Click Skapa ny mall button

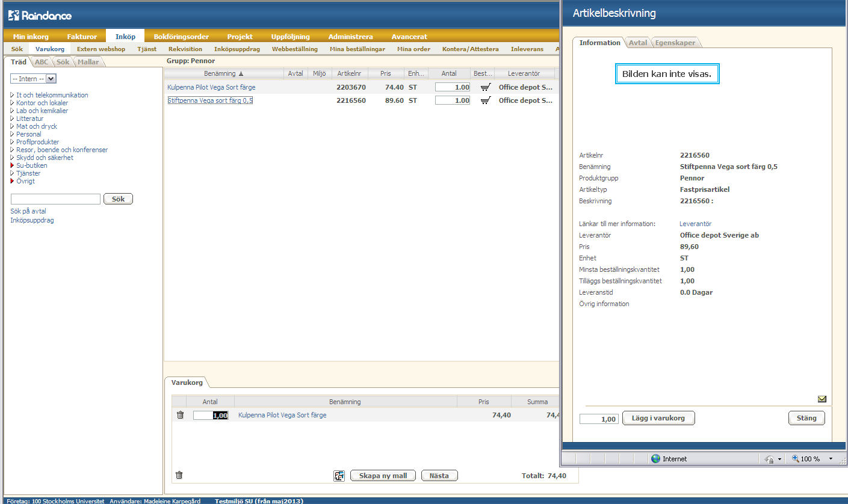(x=383, y=476)
